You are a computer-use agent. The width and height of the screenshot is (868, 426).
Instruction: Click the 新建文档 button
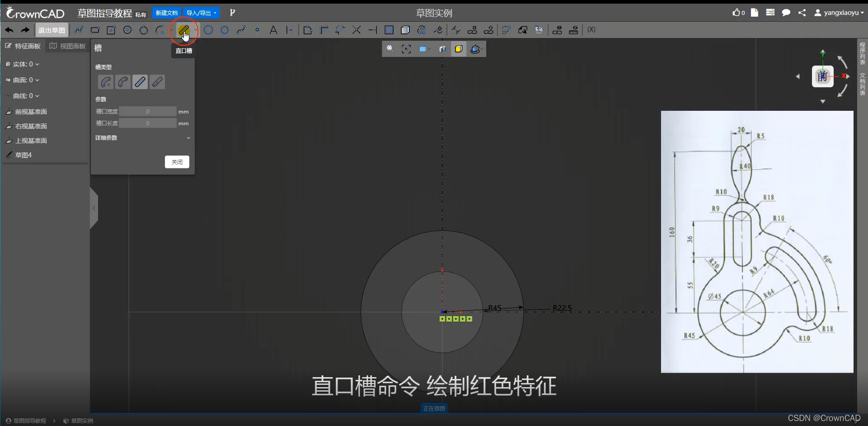click(x=167, y=13)
